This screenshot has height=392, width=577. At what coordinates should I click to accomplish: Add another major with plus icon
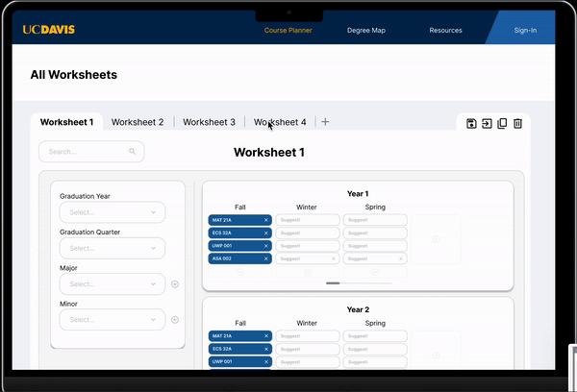click(x=175, y=283)
